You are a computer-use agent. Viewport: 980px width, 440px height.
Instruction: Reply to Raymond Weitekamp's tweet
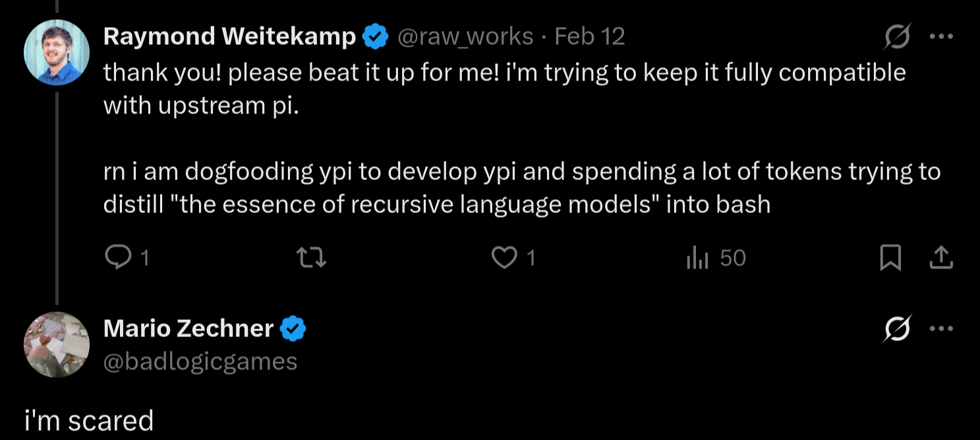click(x=119, y=258)
